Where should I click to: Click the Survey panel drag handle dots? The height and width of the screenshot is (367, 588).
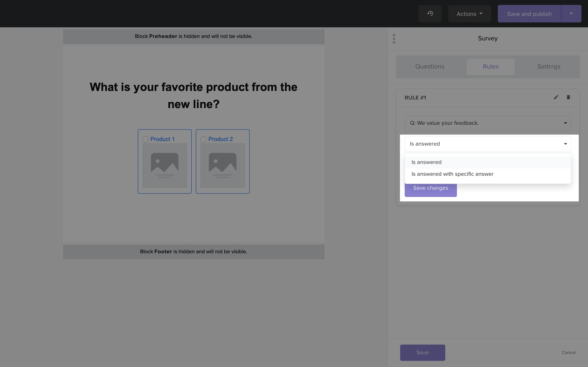click(394, 39)
